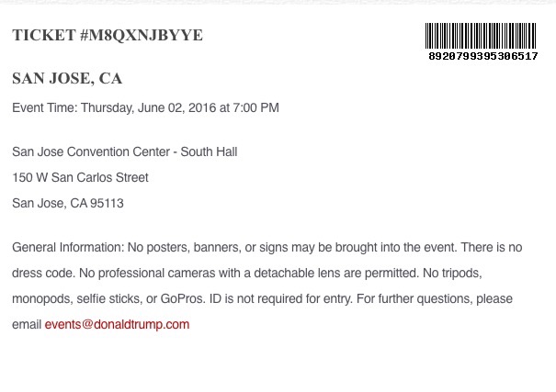Click the ticket barcode image
The width and height of the screenshot is (556, 392).
coord(481,36)
